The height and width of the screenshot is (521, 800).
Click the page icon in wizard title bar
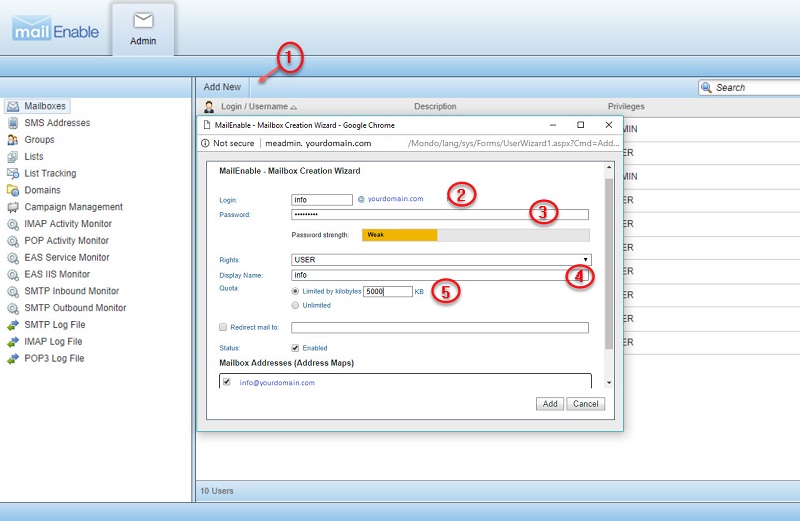(207, 125)
